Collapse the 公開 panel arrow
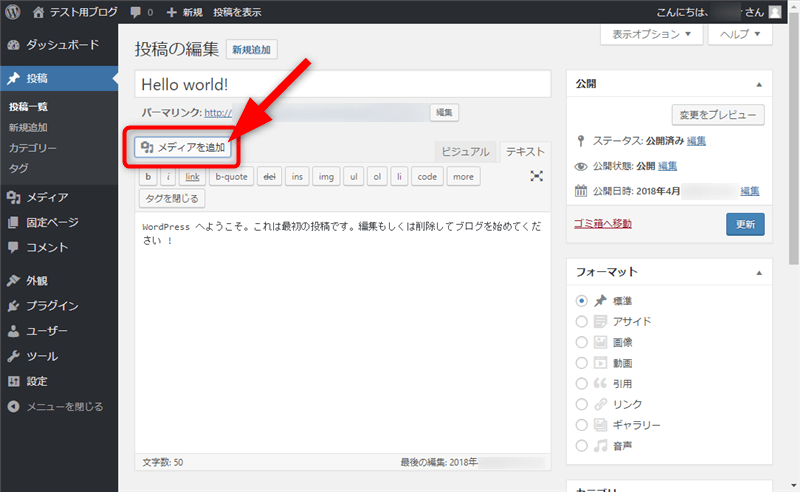 (758, 84)
